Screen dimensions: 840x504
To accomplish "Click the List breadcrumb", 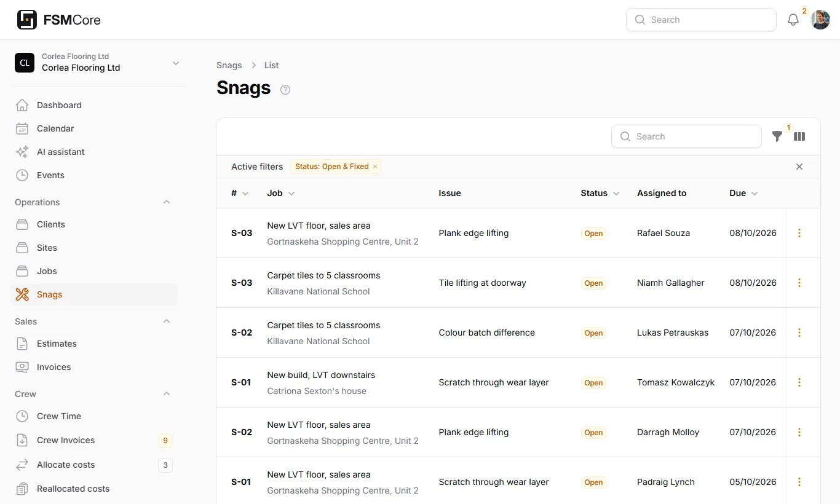I will (x=271, y=65).
